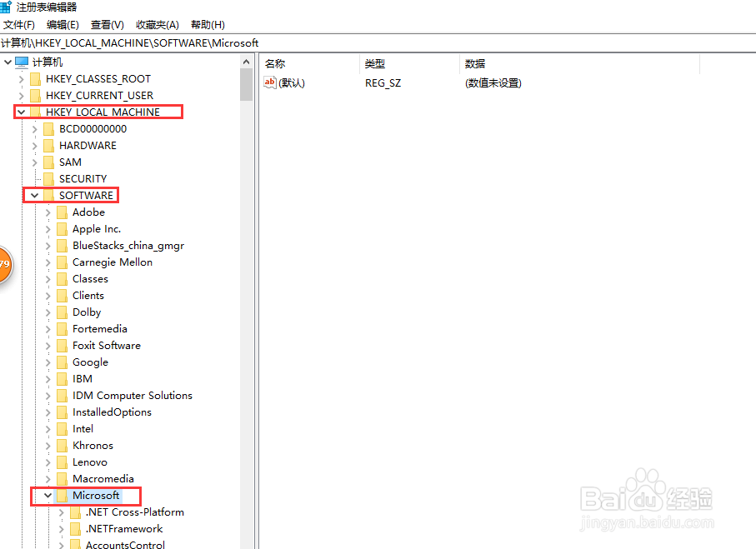Open the 文件(F) menu
The image size is (756, 549).
(x=19, y=25)
